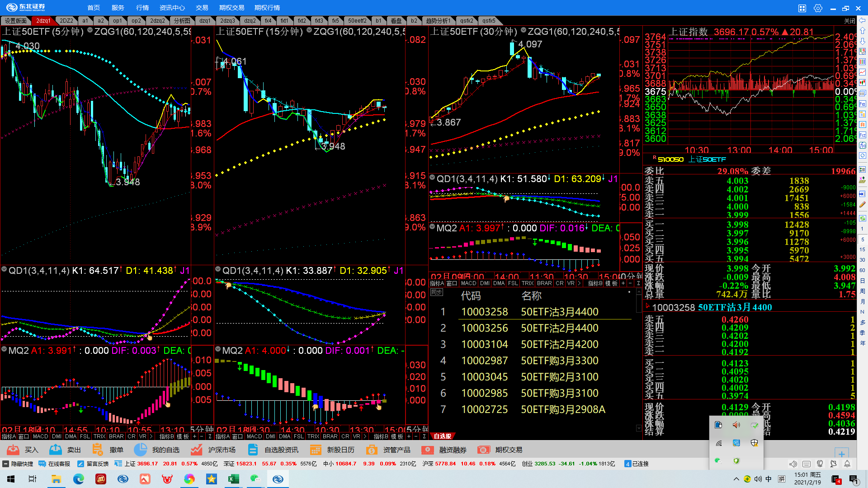Expand more indicators arrow after VR in 30分钟 panel

tap(579, 283)
